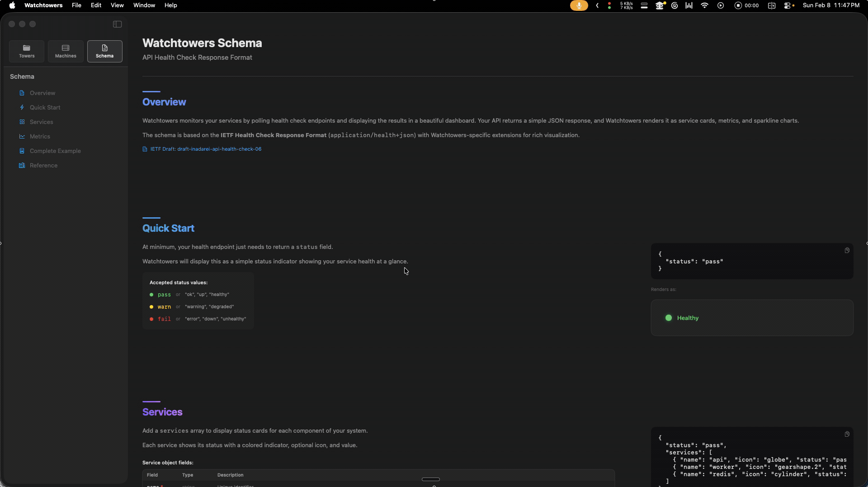Open the Help menu
868x487 pixels.
(x=170, y=5)
